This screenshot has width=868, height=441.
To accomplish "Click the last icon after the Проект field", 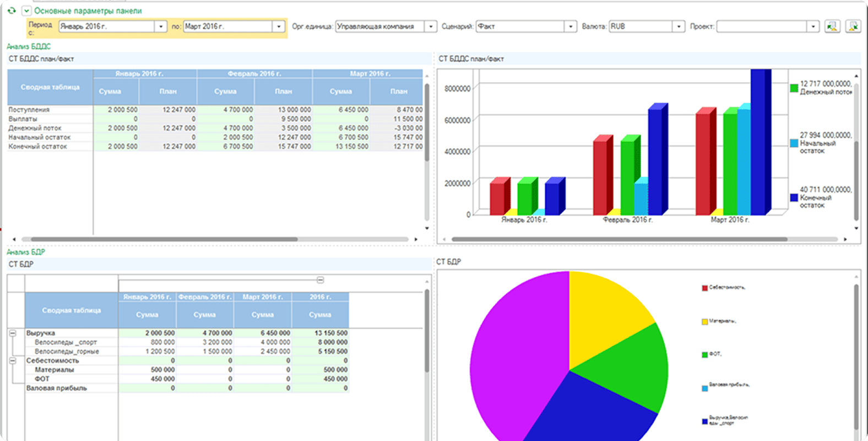I will 853,26.
